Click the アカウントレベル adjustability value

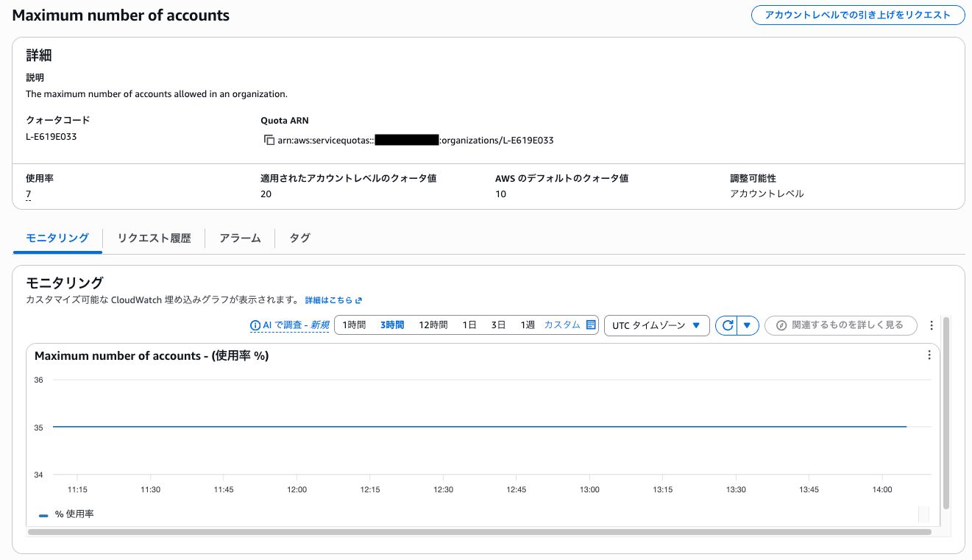(x=767, y=194)
